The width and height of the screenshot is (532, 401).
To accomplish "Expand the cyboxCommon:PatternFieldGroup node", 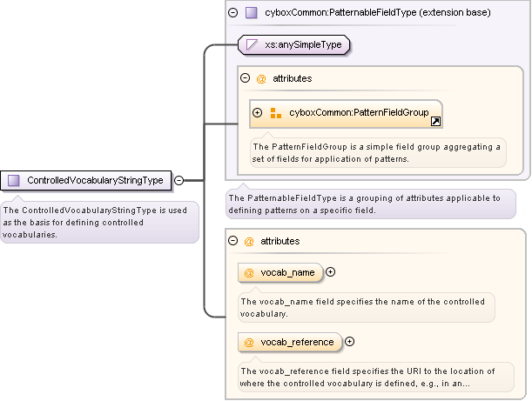I will (x=257, y=113).
